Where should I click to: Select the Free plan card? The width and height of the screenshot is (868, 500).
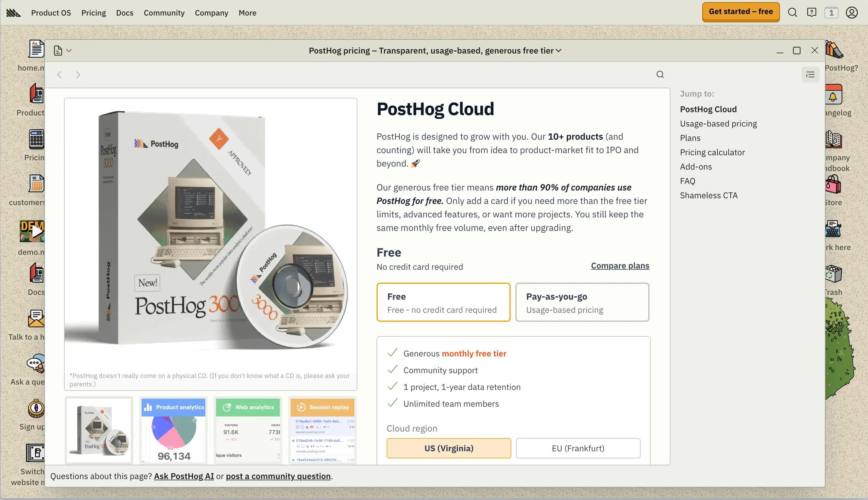pyautogui.click(x=443, y=302)
